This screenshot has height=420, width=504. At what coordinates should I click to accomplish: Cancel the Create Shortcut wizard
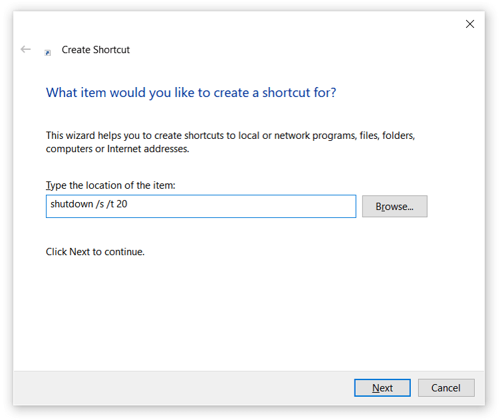445,388
